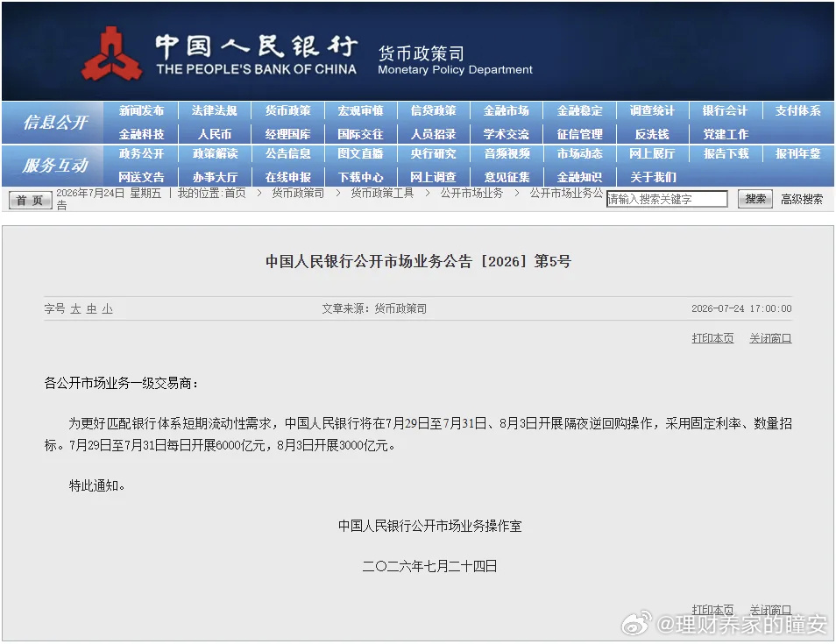Click the 搜索 search button
This screenshot has width=836, height=644.
755,199
